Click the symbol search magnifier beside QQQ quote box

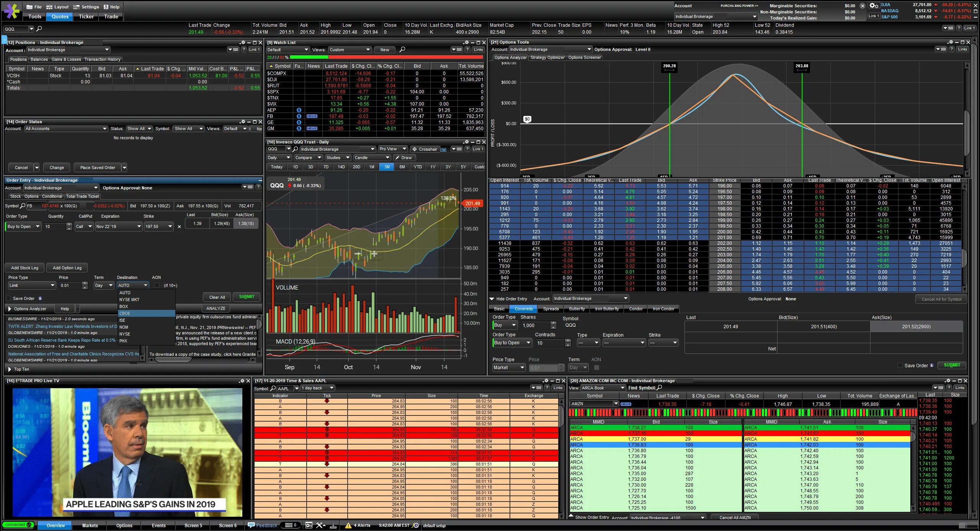pos(39,28)
